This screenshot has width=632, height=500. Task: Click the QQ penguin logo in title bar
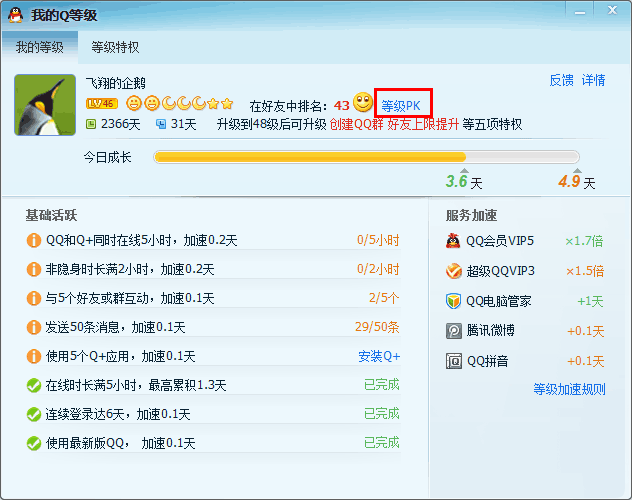pyautogui.click(x=15, y=15)
